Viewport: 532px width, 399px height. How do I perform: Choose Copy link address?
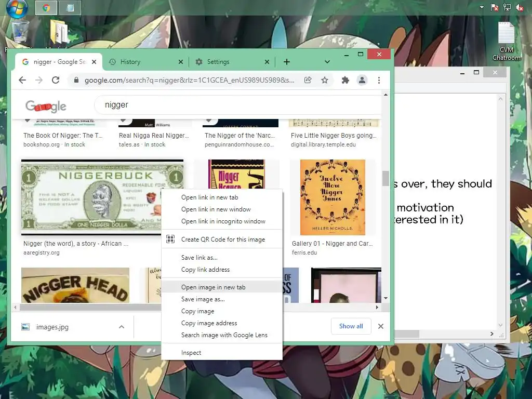click(x=222, y=270)
